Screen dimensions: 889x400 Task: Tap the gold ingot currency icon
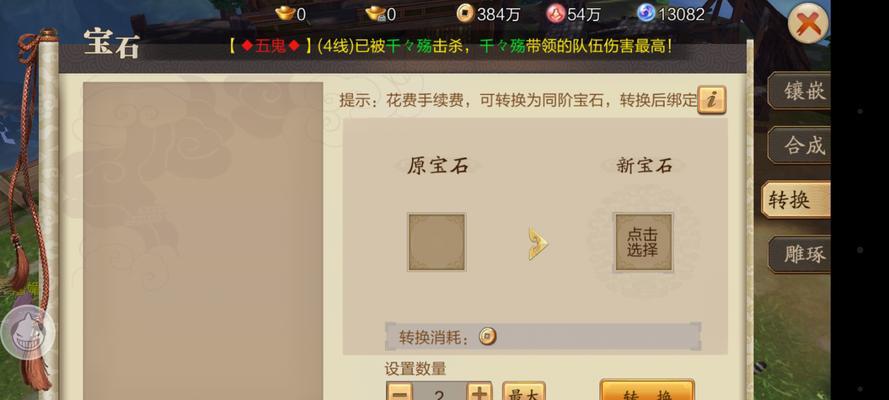pos(285,12)
